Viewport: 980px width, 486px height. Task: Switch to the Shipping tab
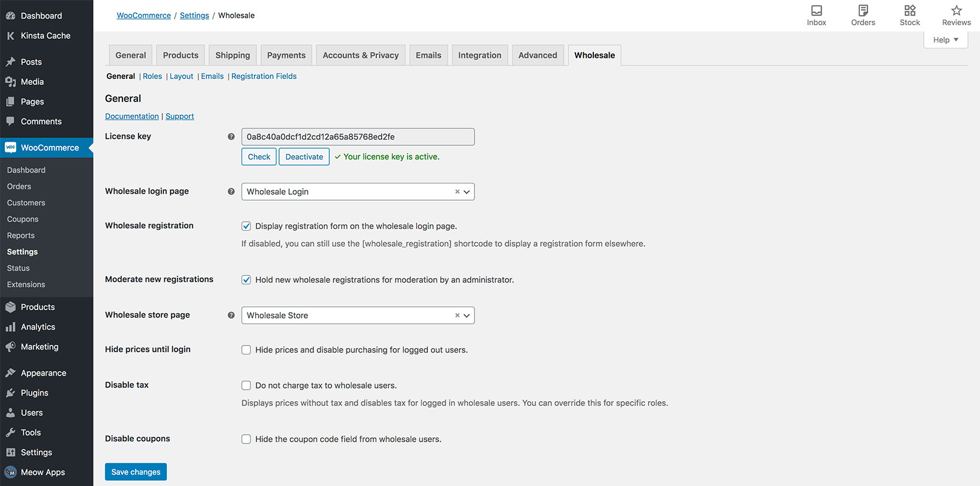coord(232,55)
